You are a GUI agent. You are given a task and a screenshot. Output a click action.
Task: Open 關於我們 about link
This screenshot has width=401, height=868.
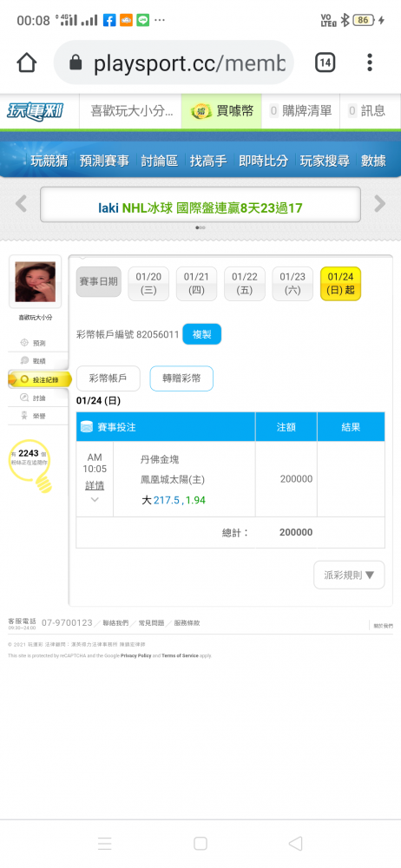pos(383,626)
